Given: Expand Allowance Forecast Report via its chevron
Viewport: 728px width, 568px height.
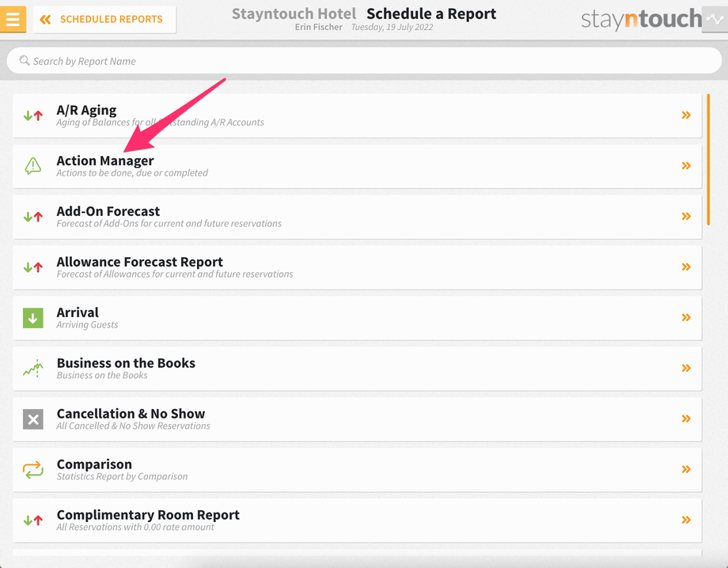Looking at the screenshot, I should point(686,267).
